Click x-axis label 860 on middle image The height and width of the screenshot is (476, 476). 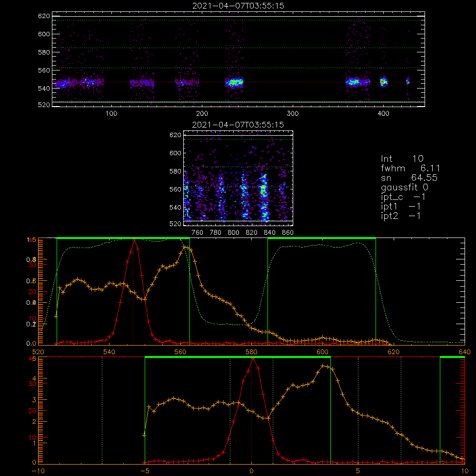[x=288, y=233]
